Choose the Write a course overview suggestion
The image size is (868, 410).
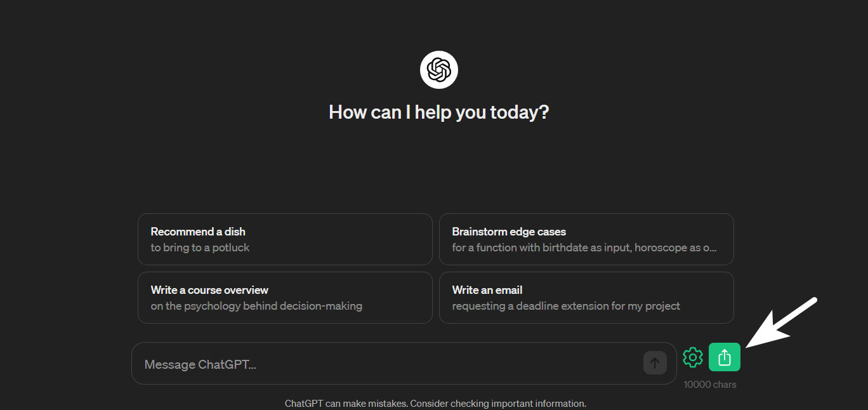285,298
